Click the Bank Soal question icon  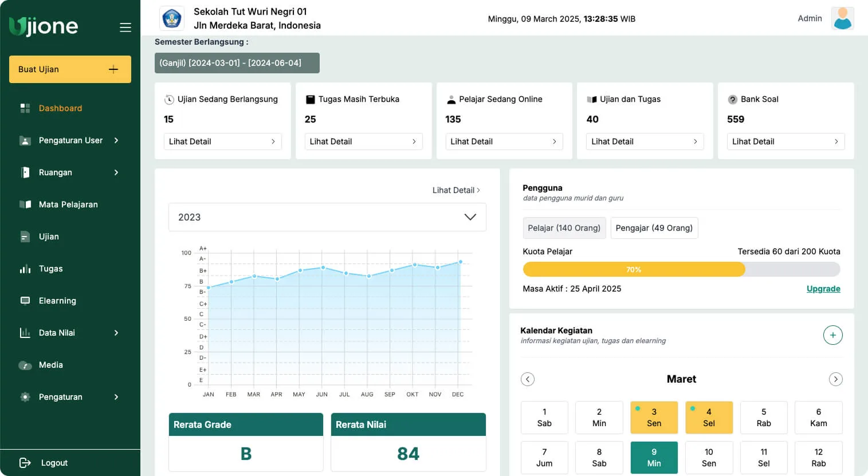(x=732, y=100)
